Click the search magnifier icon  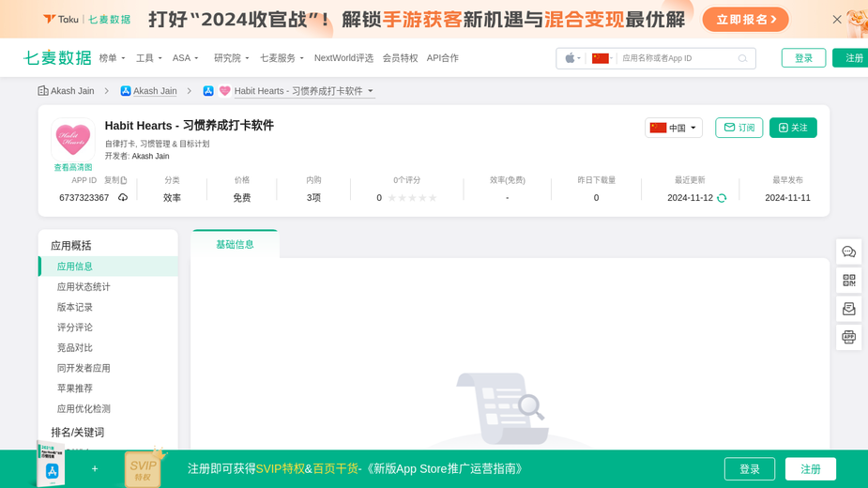(742, 58)
